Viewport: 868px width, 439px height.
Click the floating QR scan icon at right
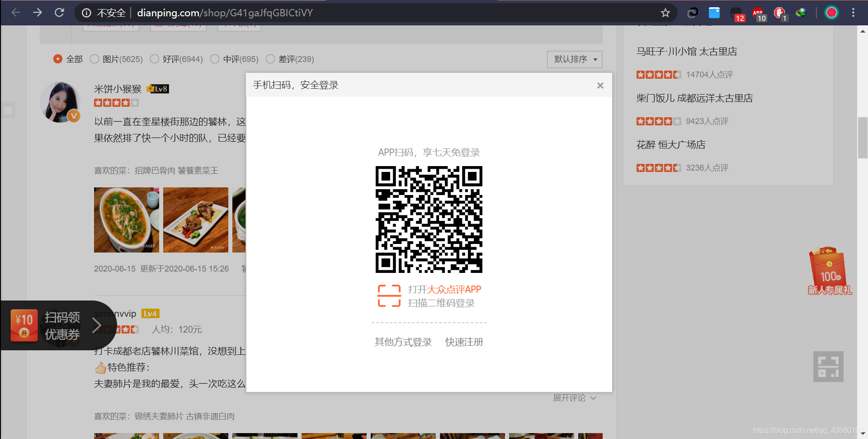click(828, 367)
